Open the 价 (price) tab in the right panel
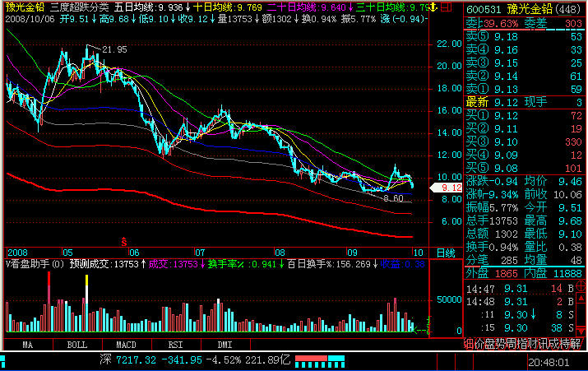 tap(479, 344)
